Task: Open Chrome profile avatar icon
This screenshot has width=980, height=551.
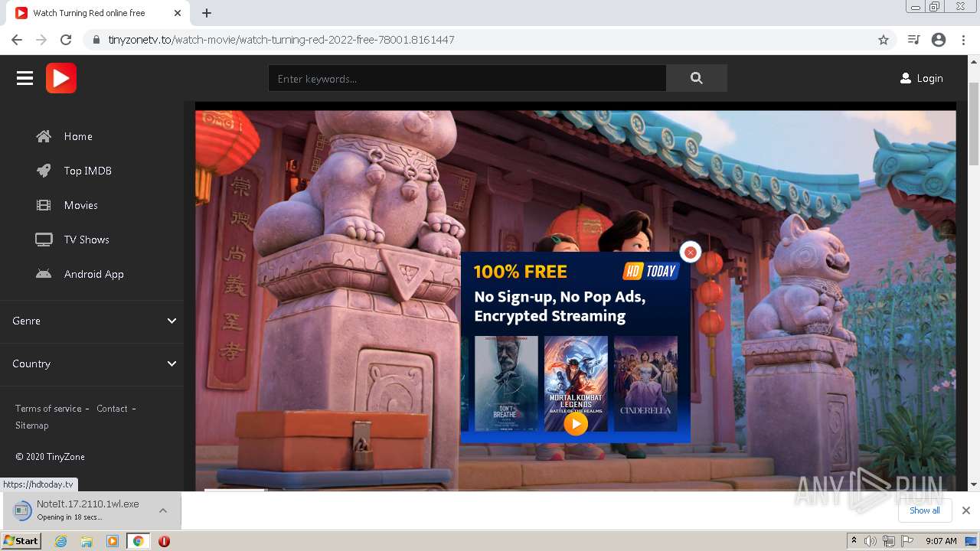Action: (939, 40)
